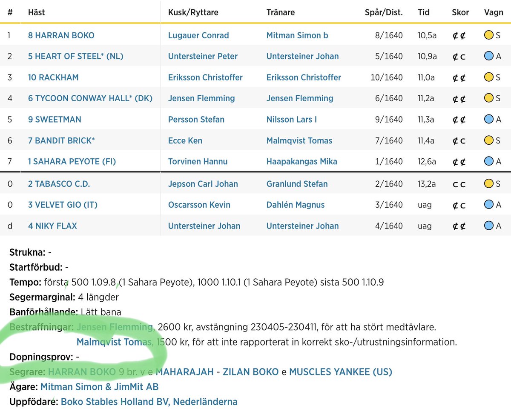Open driver Oscarsson Kevin
This screenshot has width=511, height=420.
coord(199,205)
